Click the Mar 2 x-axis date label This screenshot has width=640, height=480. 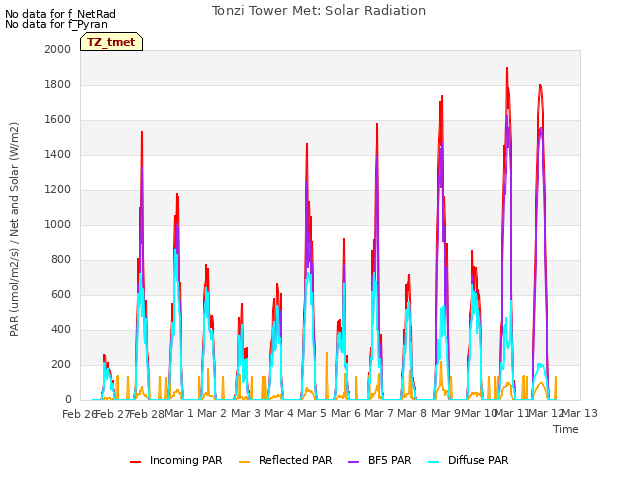212,413
